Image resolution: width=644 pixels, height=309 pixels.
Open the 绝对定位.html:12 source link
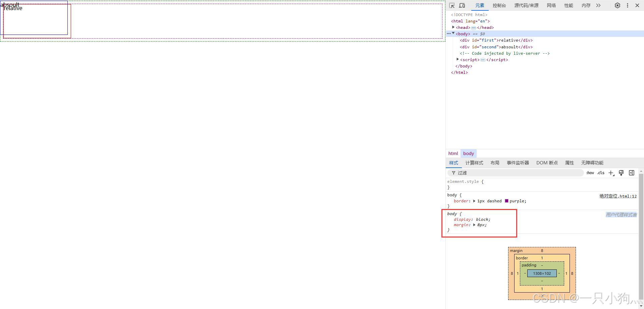click(x=618, y=196)
